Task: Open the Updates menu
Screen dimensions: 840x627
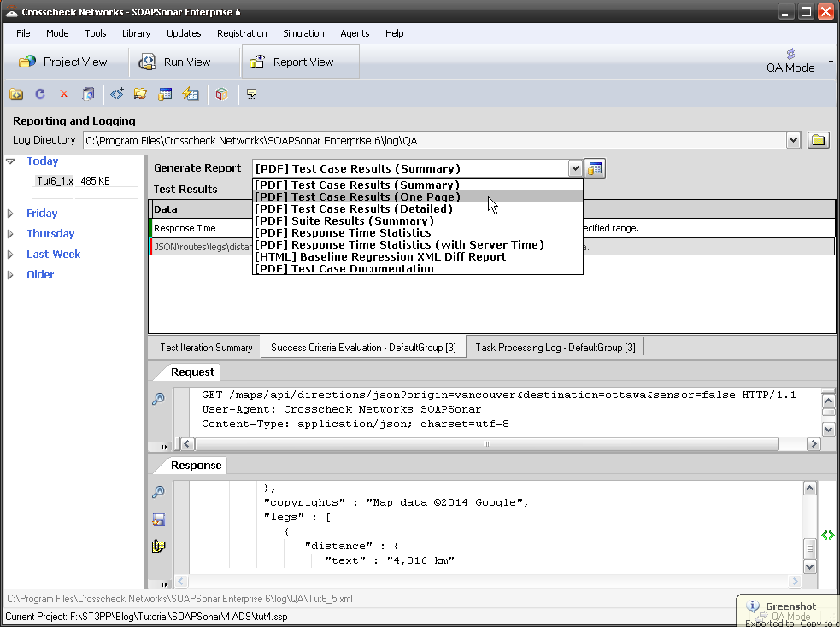Action: point(184,33)
